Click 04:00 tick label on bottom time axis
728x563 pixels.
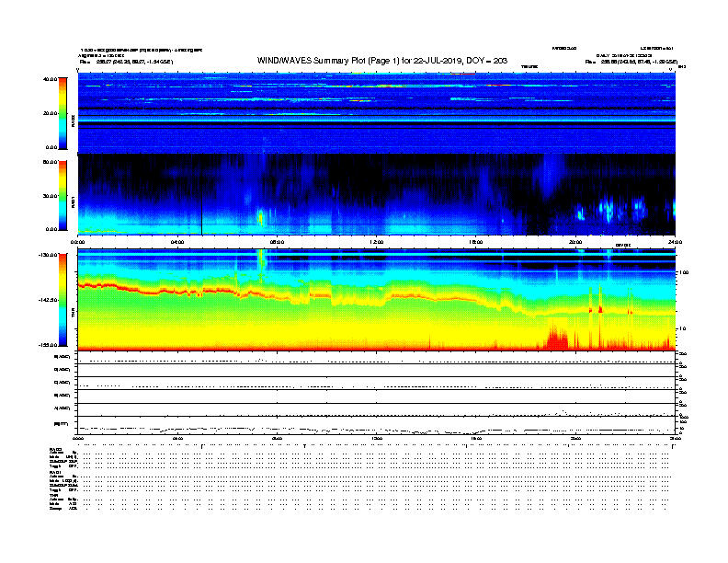(177, 438)
